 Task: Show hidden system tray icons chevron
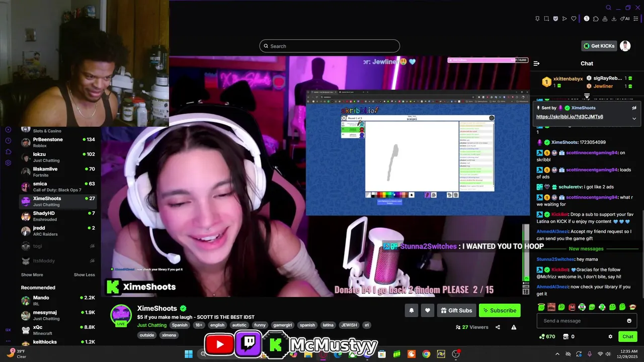pos(557,354)
